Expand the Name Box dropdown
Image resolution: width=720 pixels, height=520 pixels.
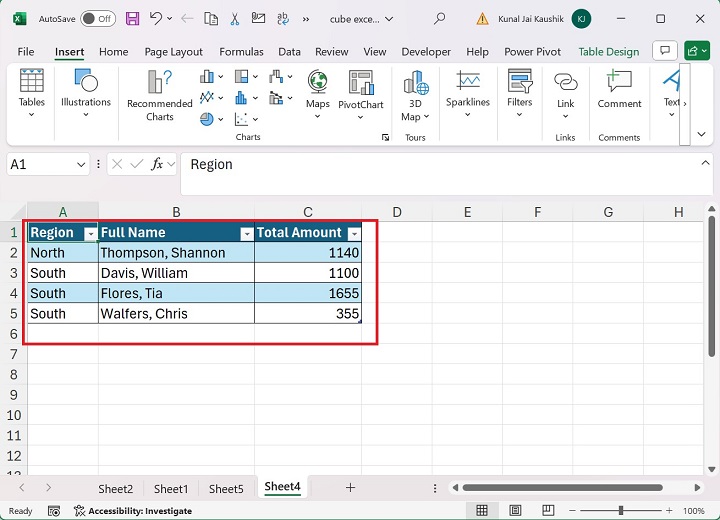(81, 164)
